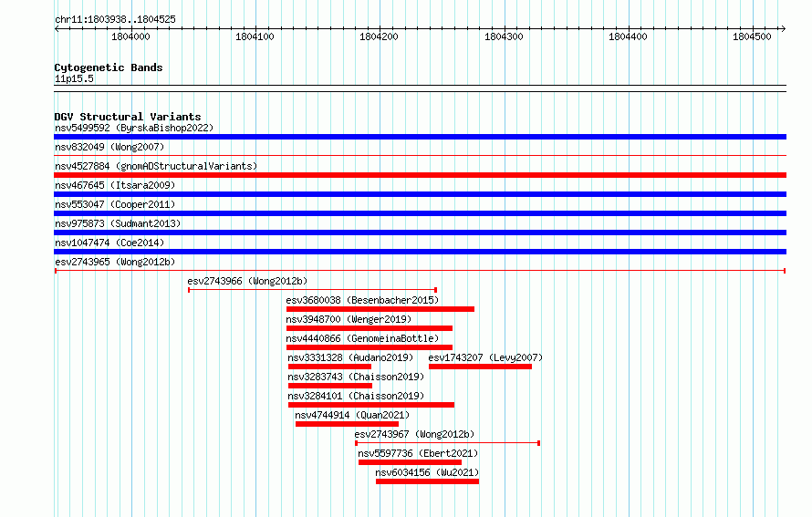Click the red bar under nsv4440866
This screenshot has height=517, width=812.
click(x=370, y=347)
